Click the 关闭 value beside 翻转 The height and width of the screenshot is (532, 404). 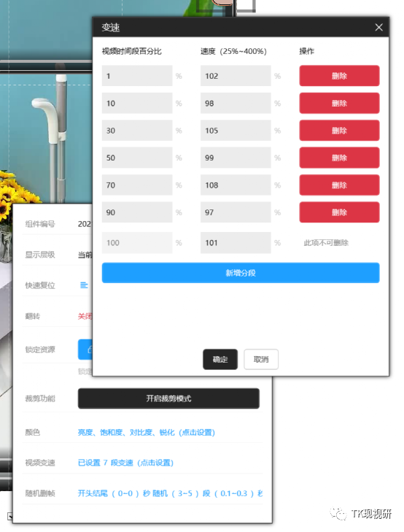(85, 316)
